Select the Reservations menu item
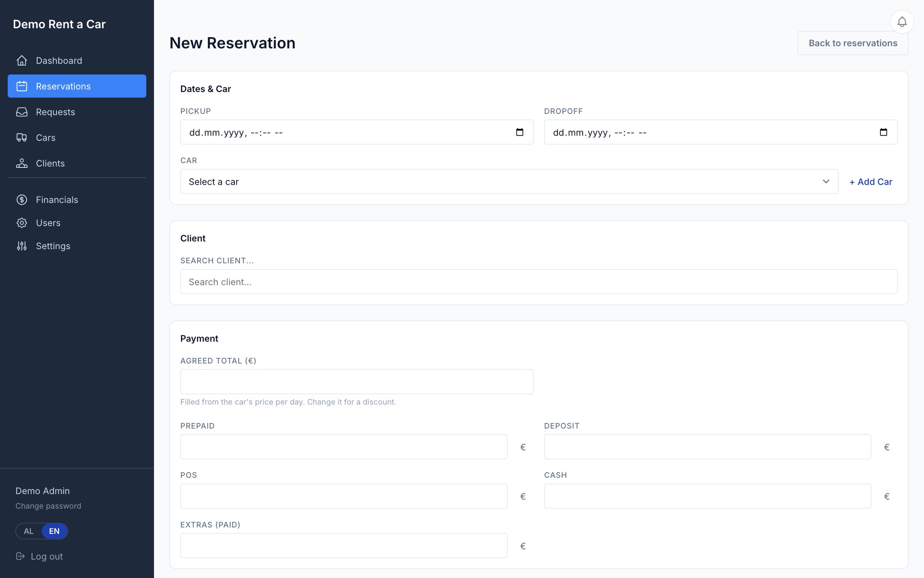 click(77, 86)
